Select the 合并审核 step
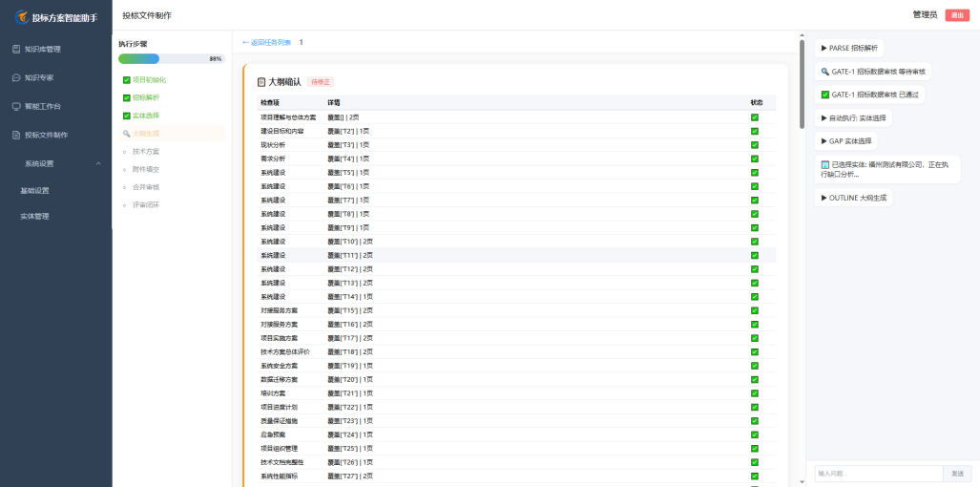Screen dimensions: 980x487 click(146, 187)
